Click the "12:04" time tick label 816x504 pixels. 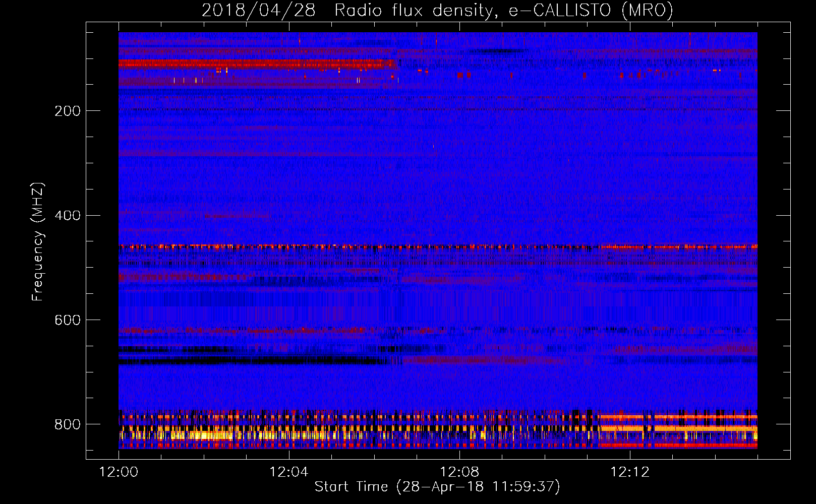pyautogui.click(x=289, y=472)
